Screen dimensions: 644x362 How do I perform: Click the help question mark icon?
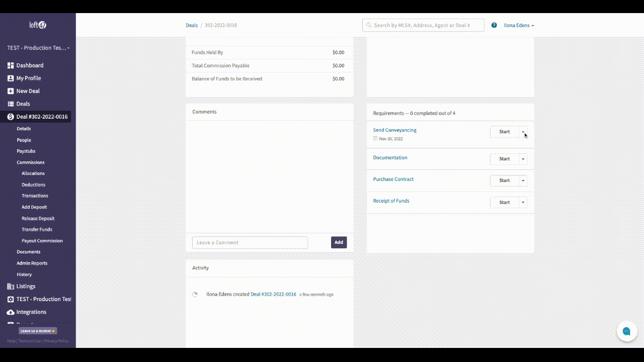(494, 25)
